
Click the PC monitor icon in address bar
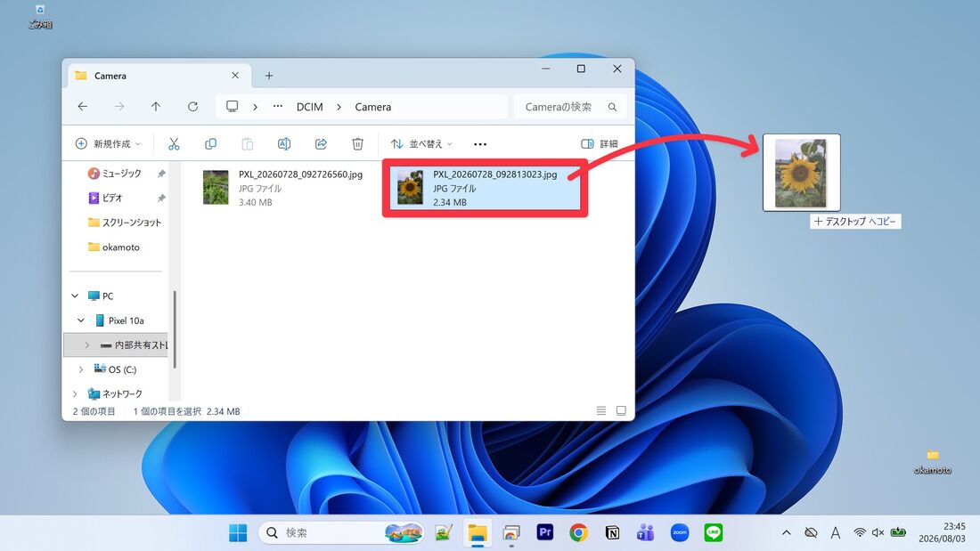coord(232,107)
